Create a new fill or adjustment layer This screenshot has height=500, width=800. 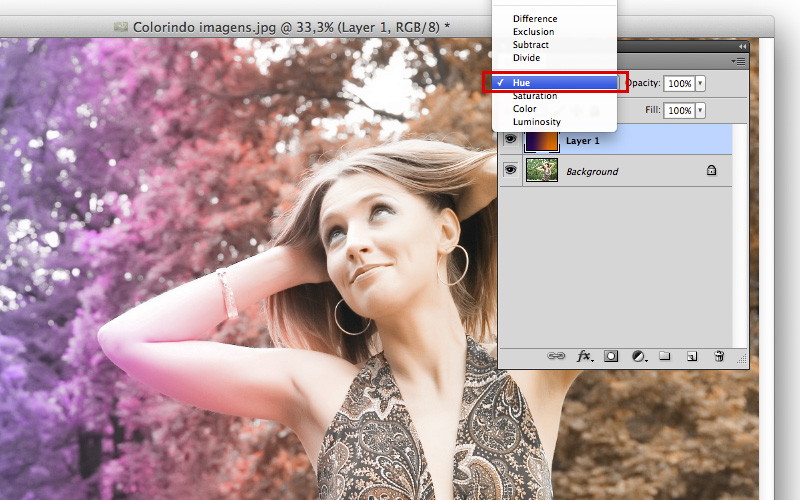point(639,356)
